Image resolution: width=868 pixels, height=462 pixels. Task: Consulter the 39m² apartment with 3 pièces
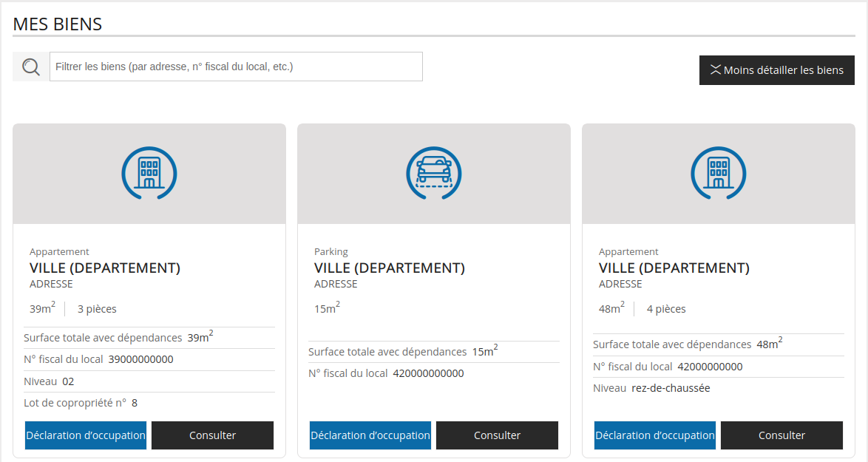[213, 435]
